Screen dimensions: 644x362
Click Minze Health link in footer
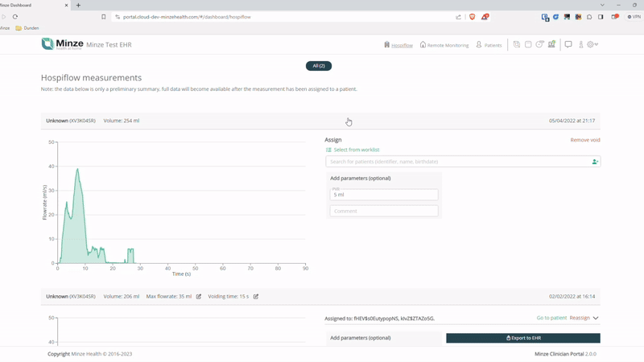(x=86, y=354)
